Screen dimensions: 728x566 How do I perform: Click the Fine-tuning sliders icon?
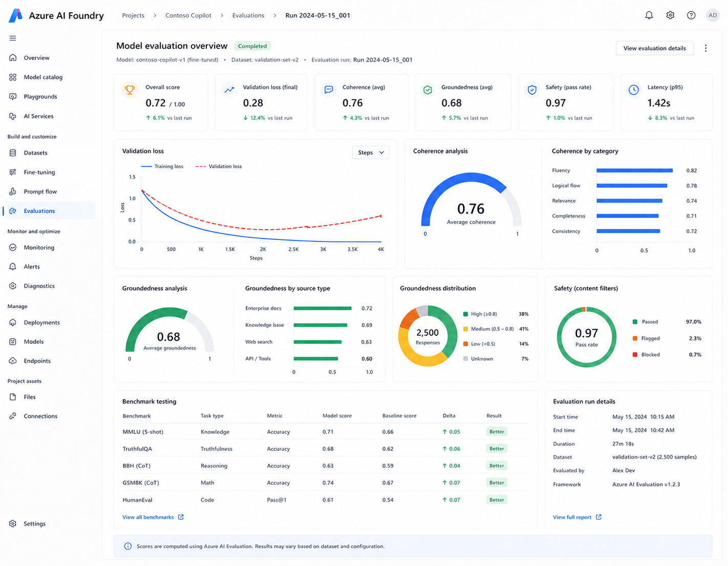click(x=13, y=172)
